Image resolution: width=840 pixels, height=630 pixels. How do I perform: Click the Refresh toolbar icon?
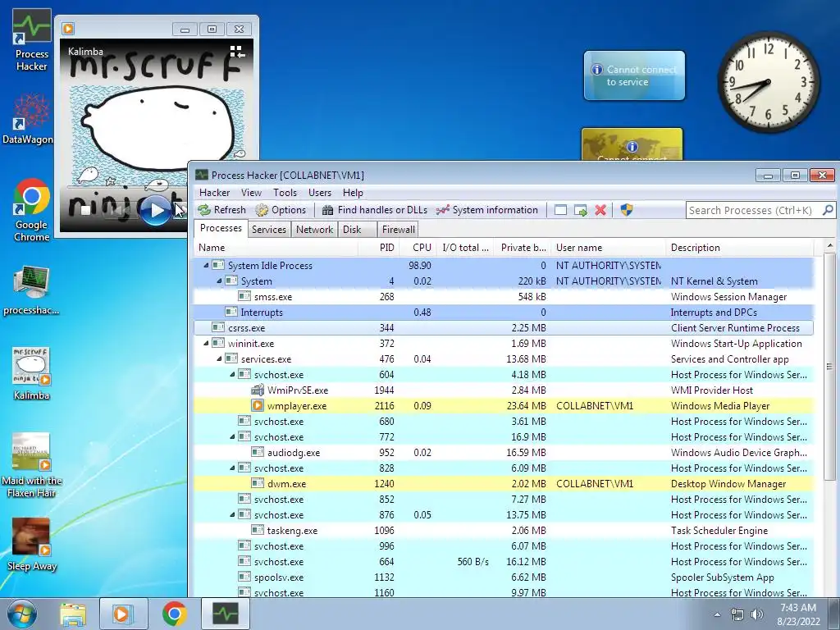click(204, 210)
